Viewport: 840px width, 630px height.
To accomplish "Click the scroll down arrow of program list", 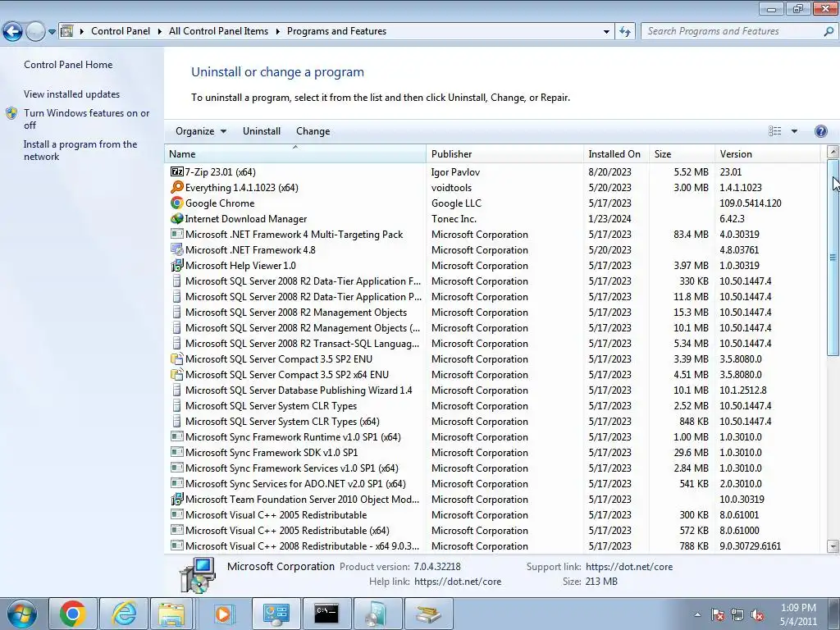I will (x=833, y=546).
